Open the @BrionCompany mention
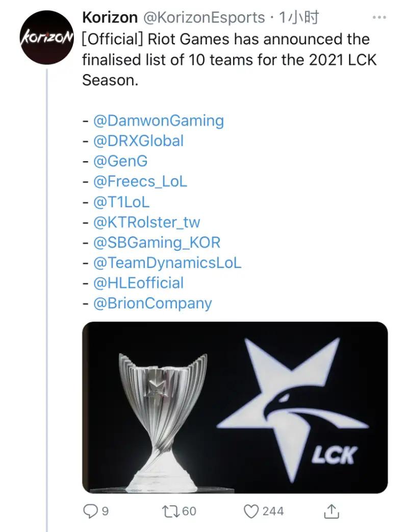 click(152, 303)
